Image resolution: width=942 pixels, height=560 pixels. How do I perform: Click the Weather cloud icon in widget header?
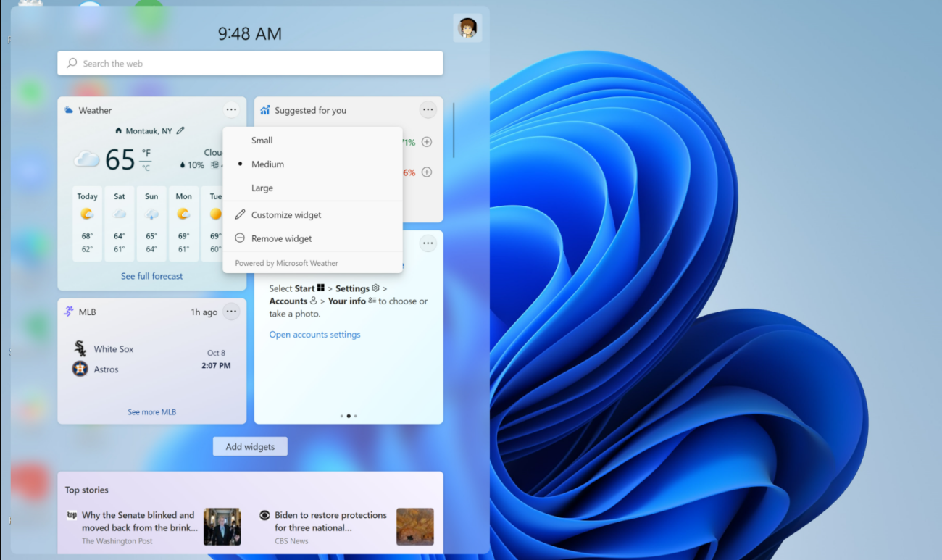(x=69, y=110)
